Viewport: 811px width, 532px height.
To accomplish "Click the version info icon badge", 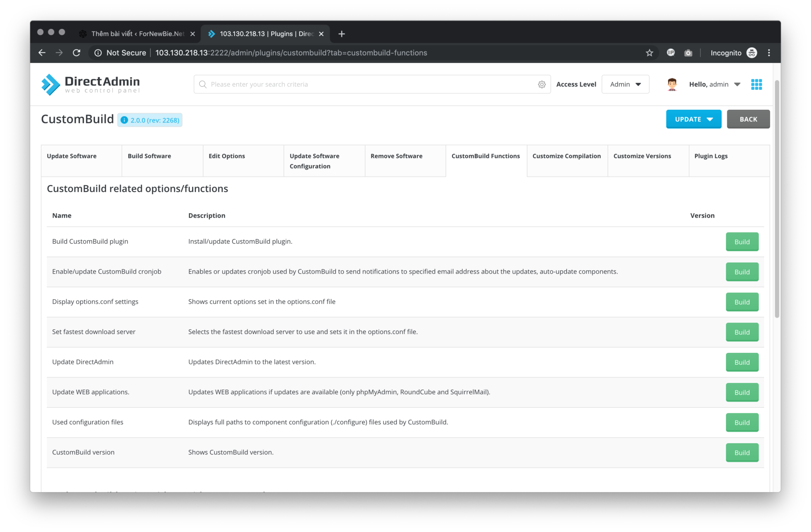I will point(124,120).
